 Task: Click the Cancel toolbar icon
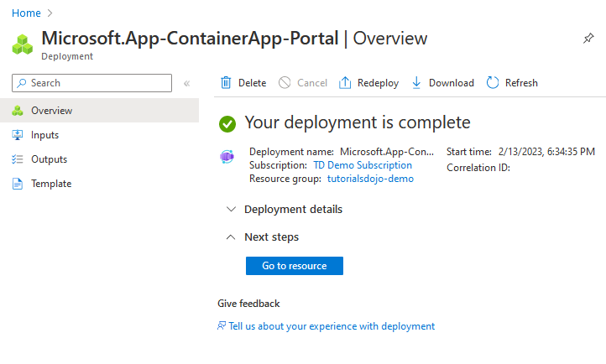[x=285, y=83]
